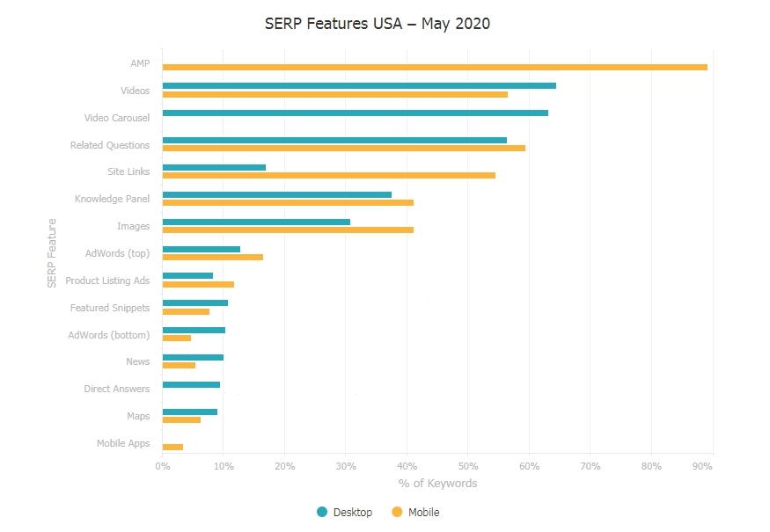Viewport: 770px width, 532px height.
Task: Click the Direct Answers category label
Action: pyautogui.click(x=119, y=389)
